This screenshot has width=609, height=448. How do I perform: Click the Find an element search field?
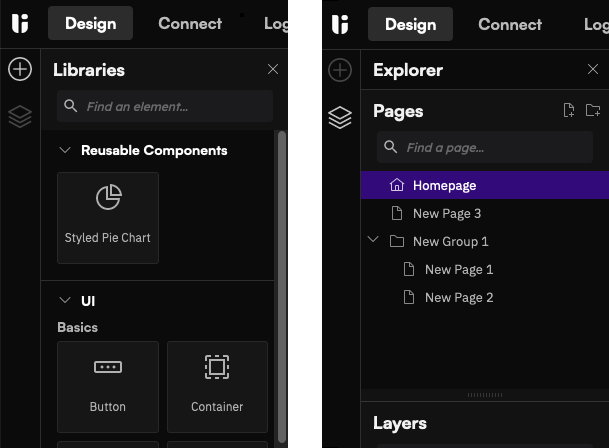165,106
